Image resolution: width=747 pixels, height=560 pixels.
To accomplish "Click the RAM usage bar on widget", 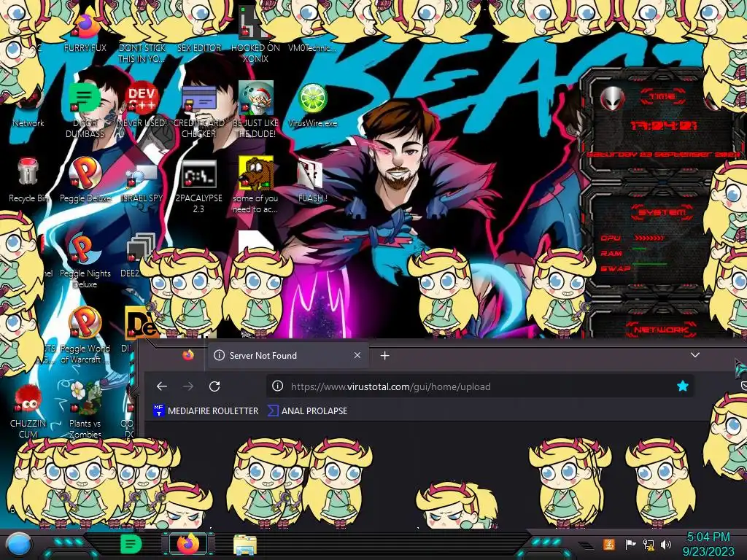I will 640,249.
